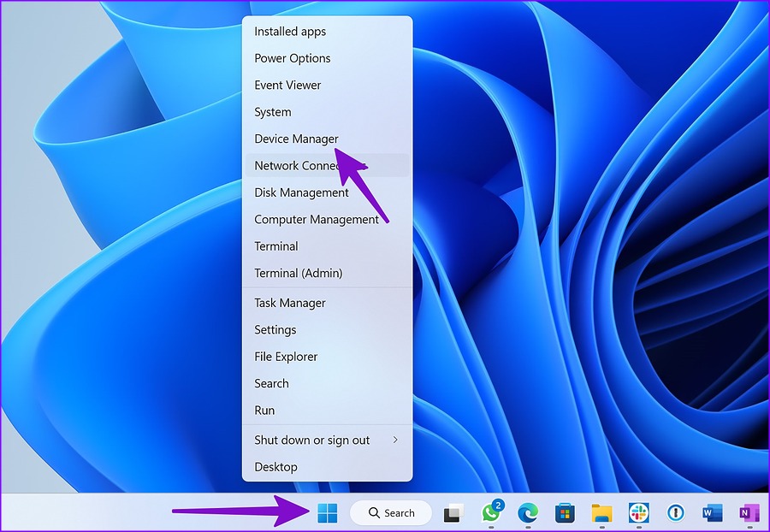This screenshot has height=532, width=770.
Task: Click the taskbar Search box
Action: tap(391, 513)
